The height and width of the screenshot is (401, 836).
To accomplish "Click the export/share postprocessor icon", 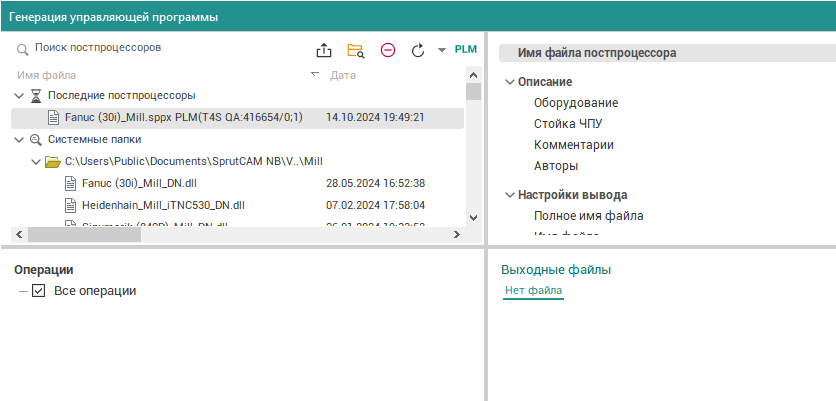I will [x=323, y=49].
